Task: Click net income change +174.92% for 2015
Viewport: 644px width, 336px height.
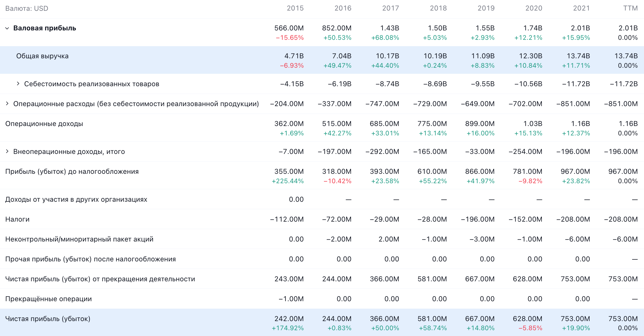Action: (288, 328)
